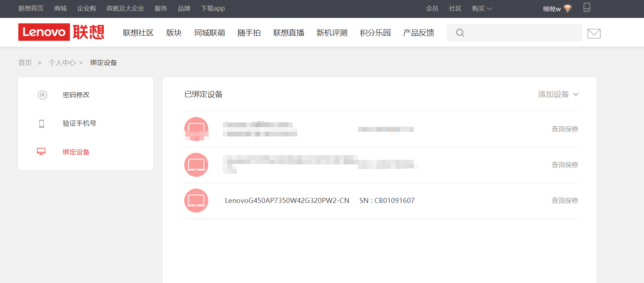Open 产品反馈 navigation item
This screenshot has width=644, height=283.
pos(419,33)
